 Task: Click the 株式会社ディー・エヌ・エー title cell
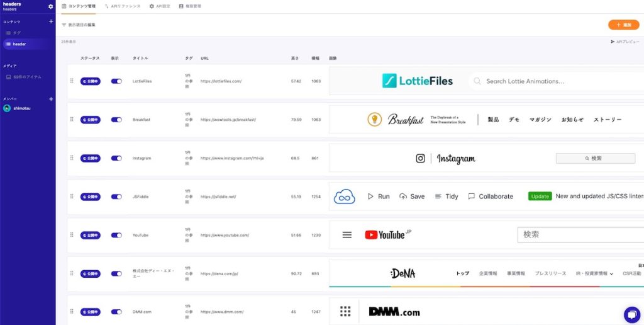[153, 273]
